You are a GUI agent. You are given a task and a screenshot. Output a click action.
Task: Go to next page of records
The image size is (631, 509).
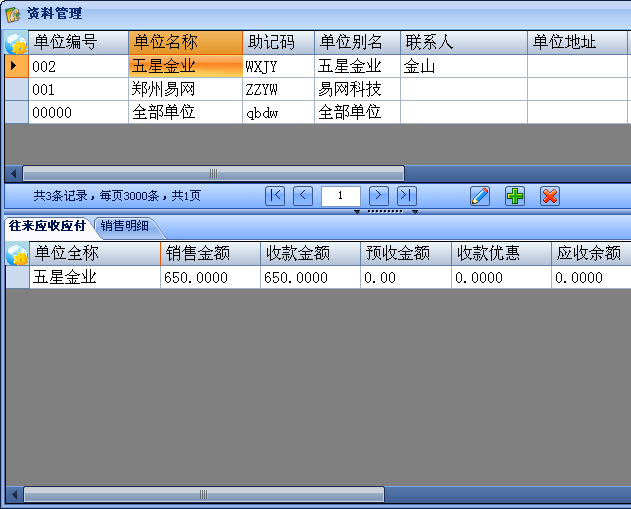tap(379, 196)
